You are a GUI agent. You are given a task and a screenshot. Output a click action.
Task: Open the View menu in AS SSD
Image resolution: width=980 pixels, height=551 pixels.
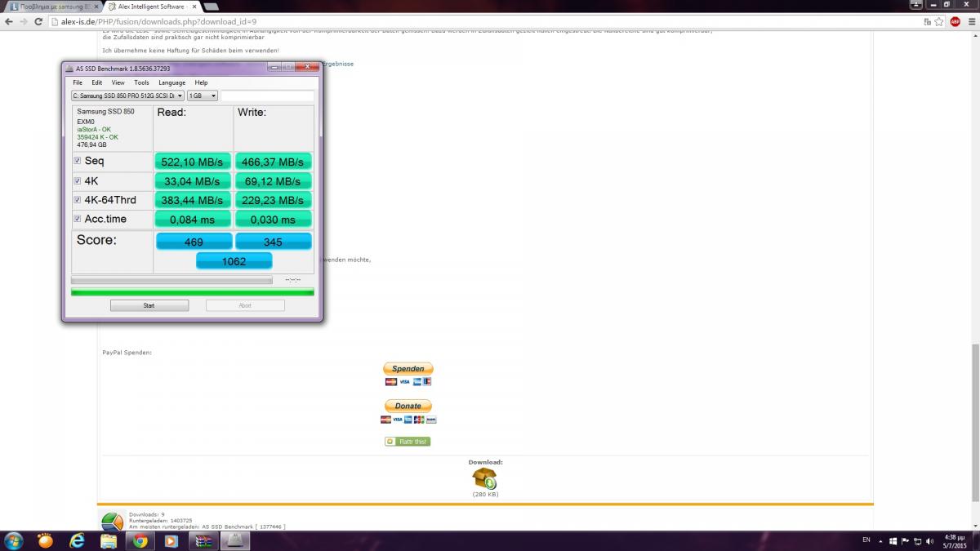coord(118,82)
